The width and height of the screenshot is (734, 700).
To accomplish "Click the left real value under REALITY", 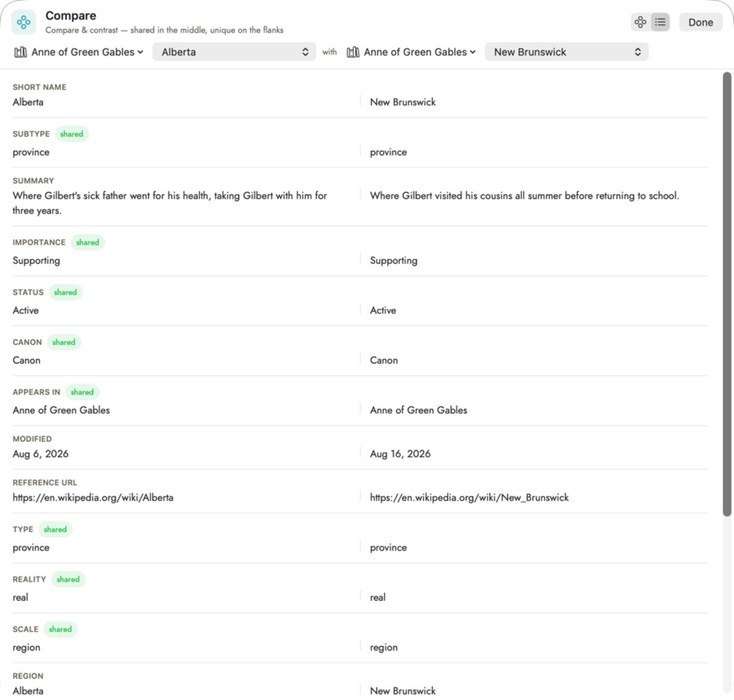I will tap(20, 597).
